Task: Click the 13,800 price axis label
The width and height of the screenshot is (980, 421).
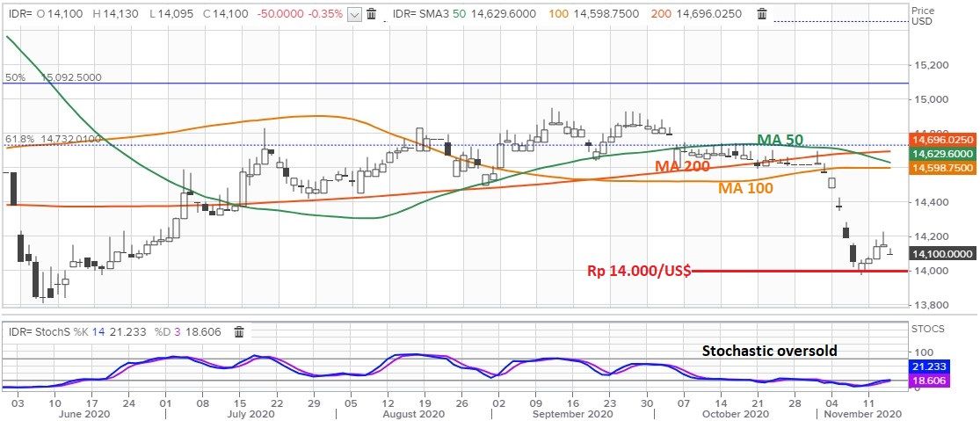Action: [933, 306]
